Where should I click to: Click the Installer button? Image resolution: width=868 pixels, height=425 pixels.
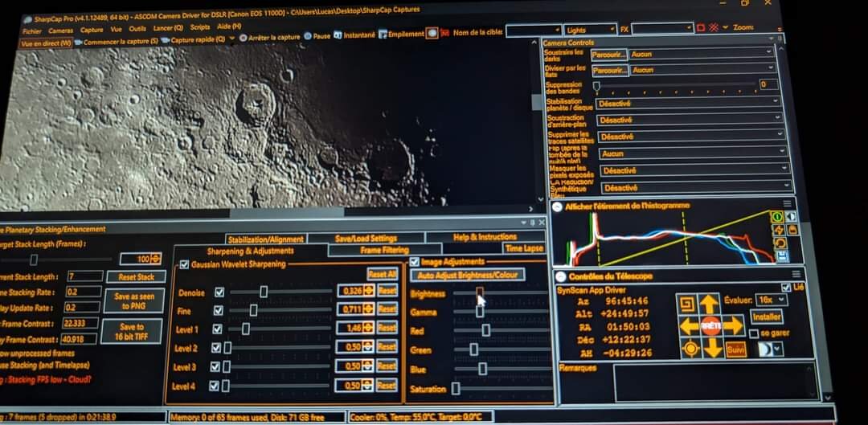(x=767, y=317)
